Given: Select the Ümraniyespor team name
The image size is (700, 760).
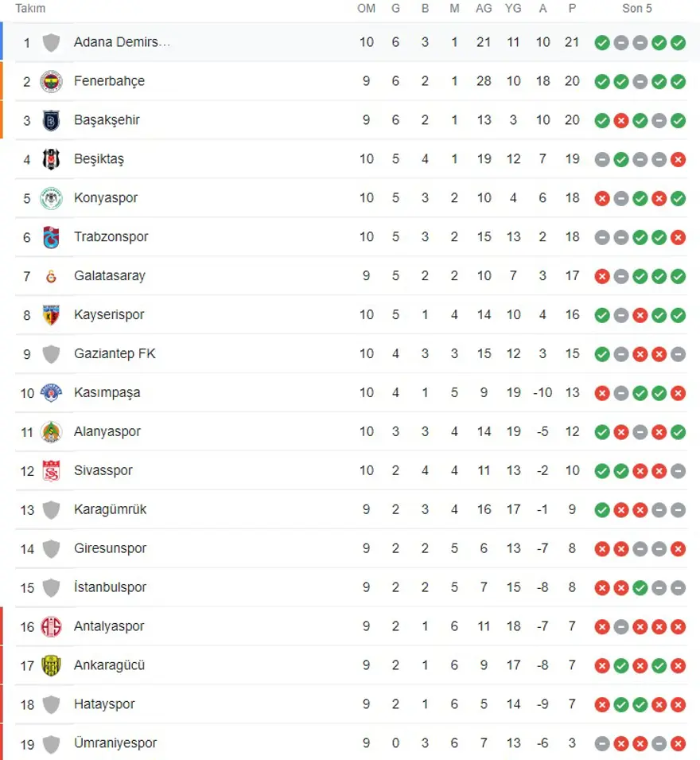Looking at the screenshot, I should [x=115, y=743].
